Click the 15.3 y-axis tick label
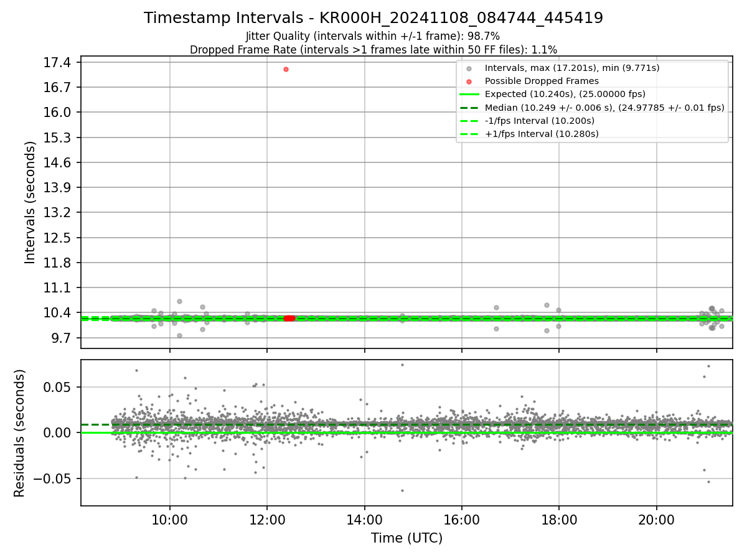This screenshot has width=747, height=560. [x=59, y=138]
